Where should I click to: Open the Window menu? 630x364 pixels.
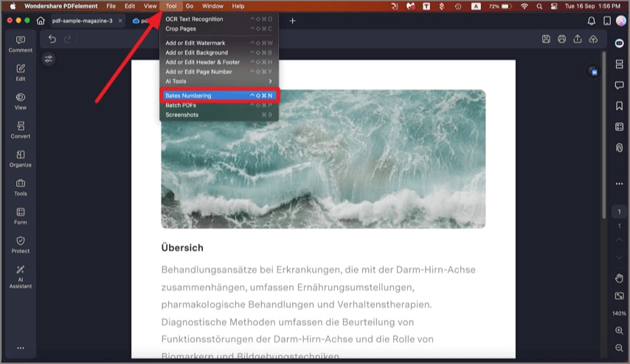point(212,6)
